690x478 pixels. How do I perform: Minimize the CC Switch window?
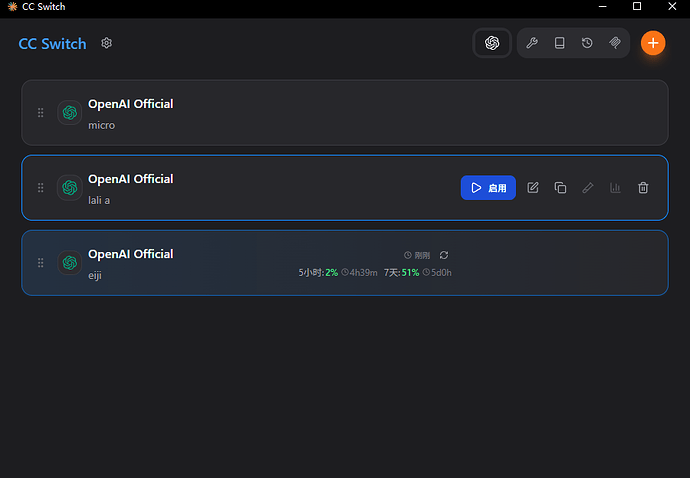602,7
